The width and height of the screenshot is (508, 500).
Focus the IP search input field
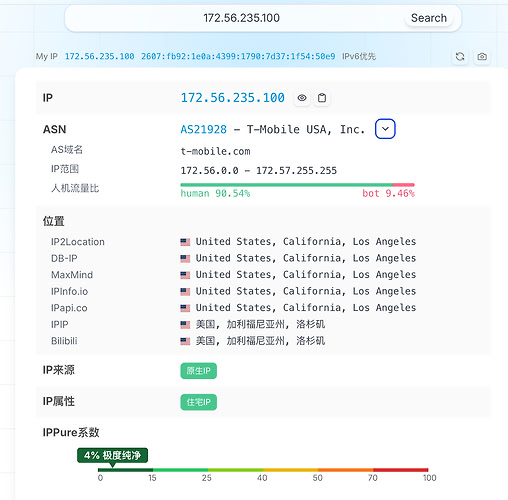(x=241, y=18)
